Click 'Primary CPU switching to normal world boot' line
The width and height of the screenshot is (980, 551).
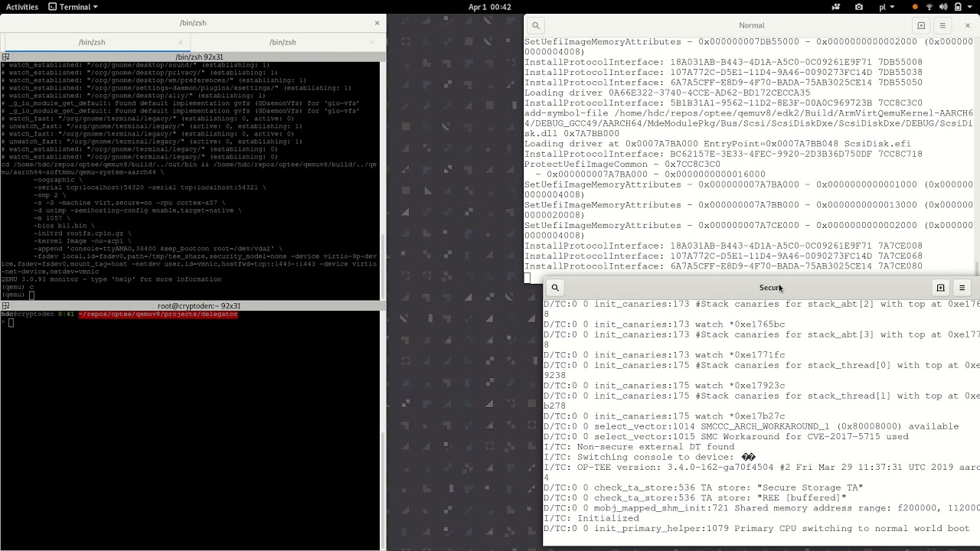756,529
